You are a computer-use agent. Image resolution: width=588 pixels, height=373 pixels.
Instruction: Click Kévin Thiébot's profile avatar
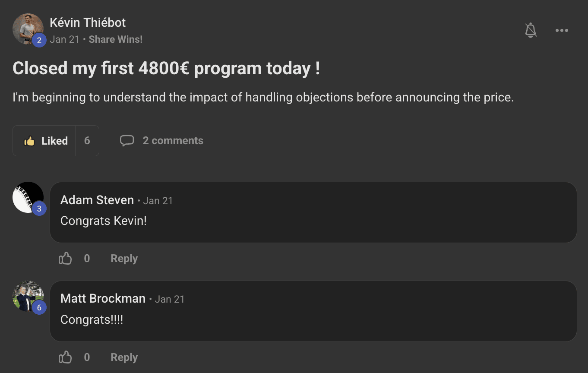pyautogui.click(x=27, y=28)
